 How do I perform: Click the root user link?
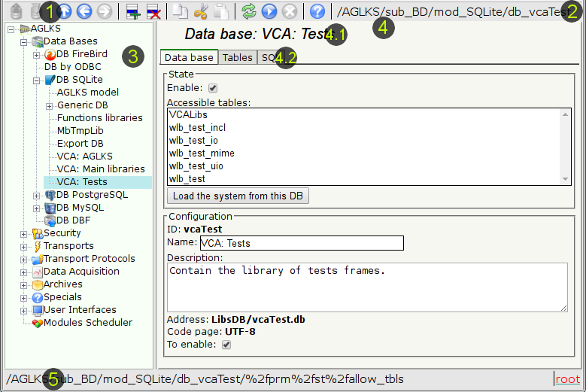pos(567,380)
